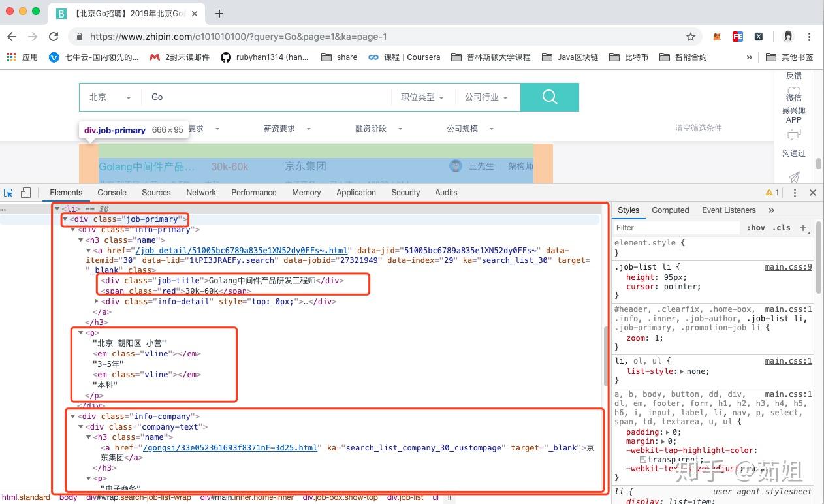Click the bookmark star in the address bar

tap(689, 36)
